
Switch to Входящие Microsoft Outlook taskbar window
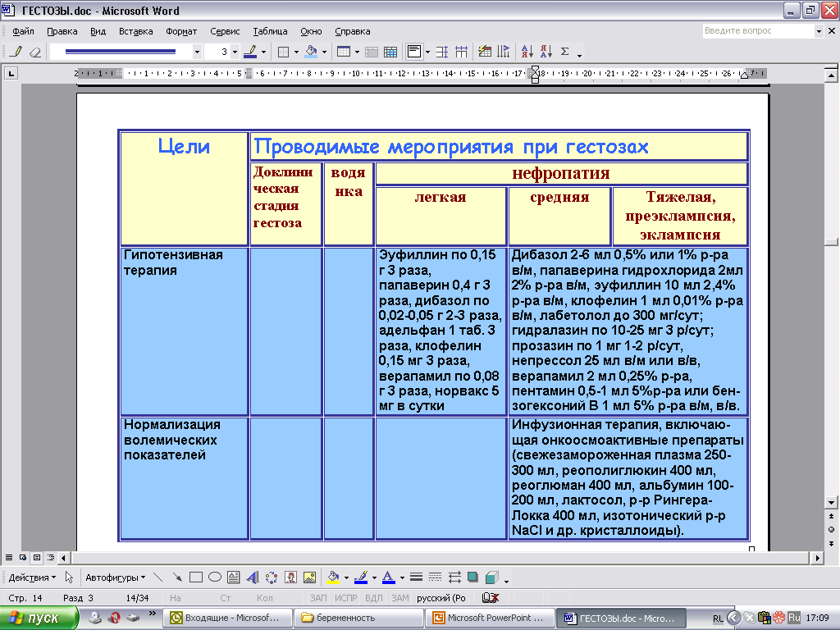[x=227, y=618]
